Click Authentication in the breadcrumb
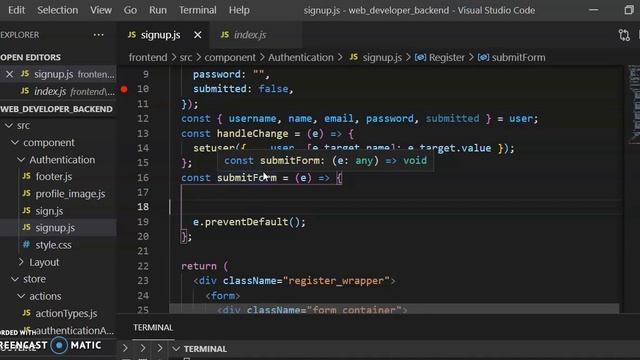 [301, 58]
